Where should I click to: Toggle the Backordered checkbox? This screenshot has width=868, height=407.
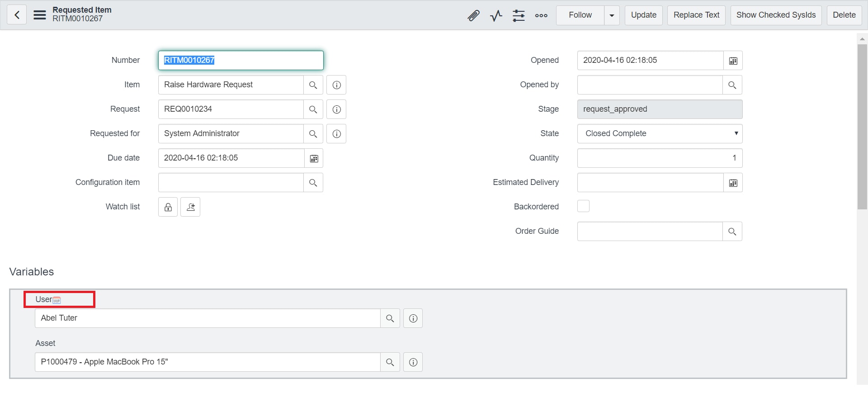pos(583,206)
